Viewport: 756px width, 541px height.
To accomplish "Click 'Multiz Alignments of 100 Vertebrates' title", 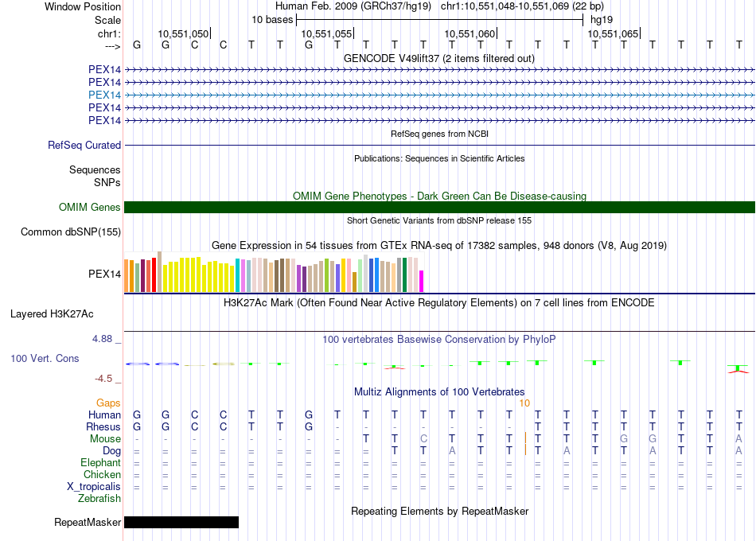I will coord(438,391).
